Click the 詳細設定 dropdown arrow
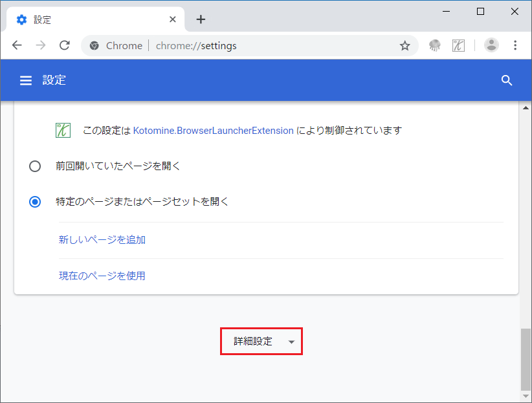This screenshot has height=403, width=532. (291, 342)
